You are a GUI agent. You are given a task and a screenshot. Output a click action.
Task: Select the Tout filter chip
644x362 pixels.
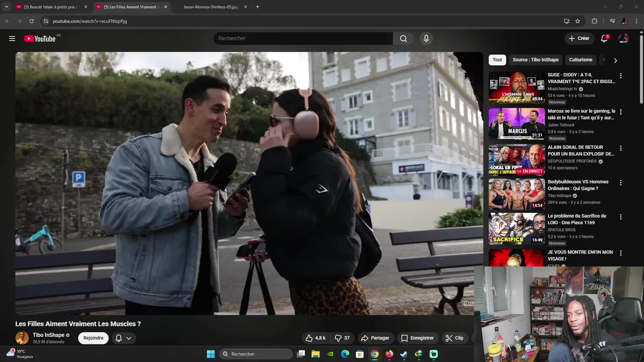coord(497,60)
